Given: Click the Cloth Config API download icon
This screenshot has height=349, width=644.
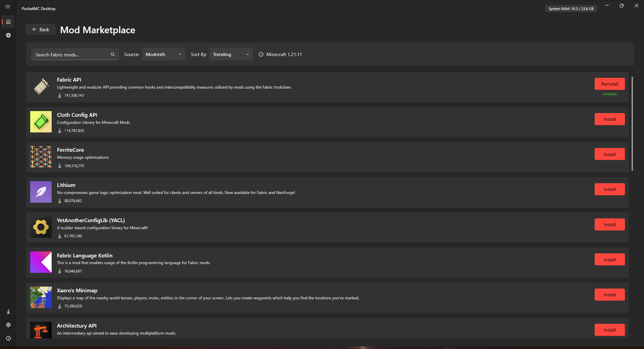Looking at the screenshot, I should (x=60, y=131).
